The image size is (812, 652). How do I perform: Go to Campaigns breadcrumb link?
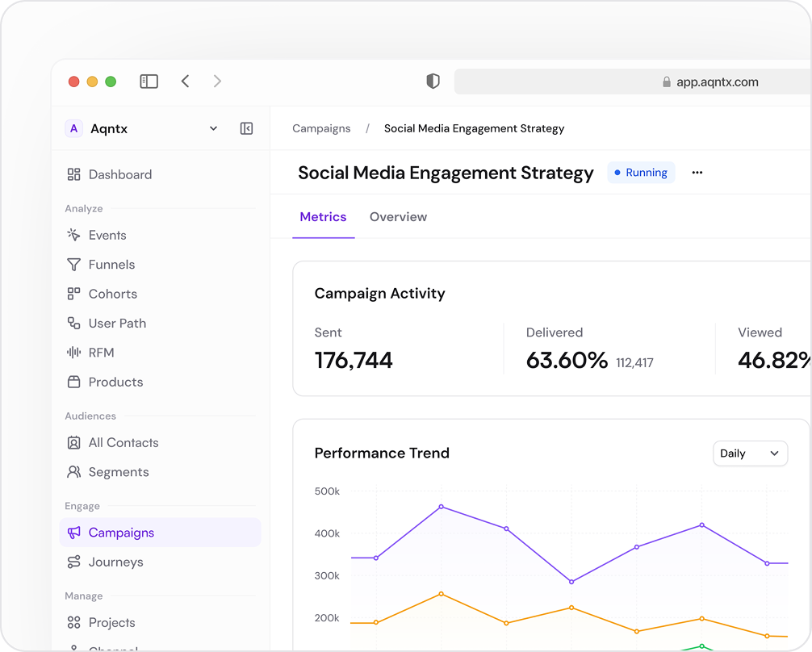pos(321,128)
